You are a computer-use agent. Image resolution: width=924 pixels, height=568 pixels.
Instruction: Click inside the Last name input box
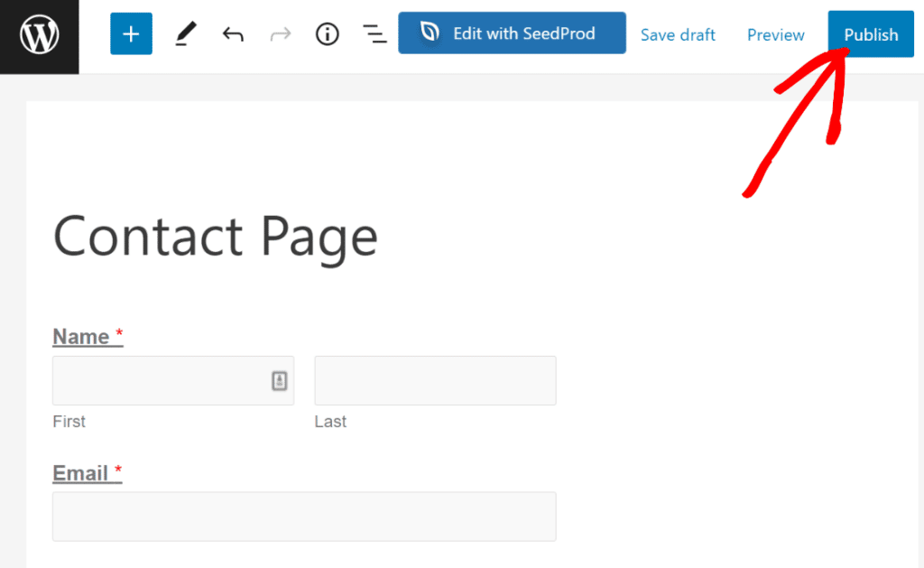(x=435, y=380)
